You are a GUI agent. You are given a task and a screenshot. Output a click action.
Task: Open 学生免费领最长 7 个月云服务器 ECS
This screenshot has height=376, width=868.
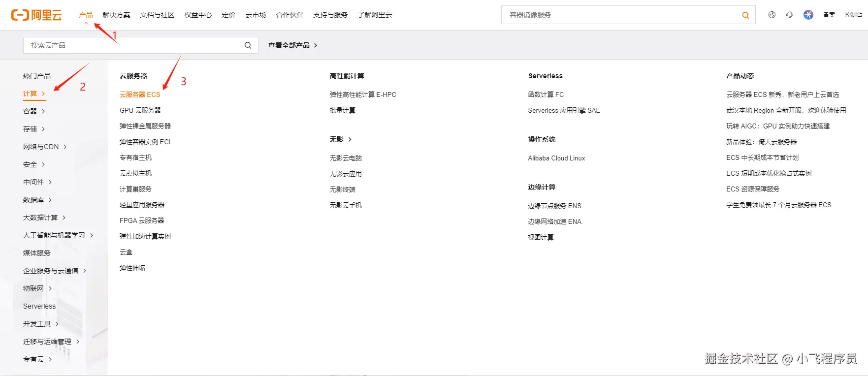[779, 205]
